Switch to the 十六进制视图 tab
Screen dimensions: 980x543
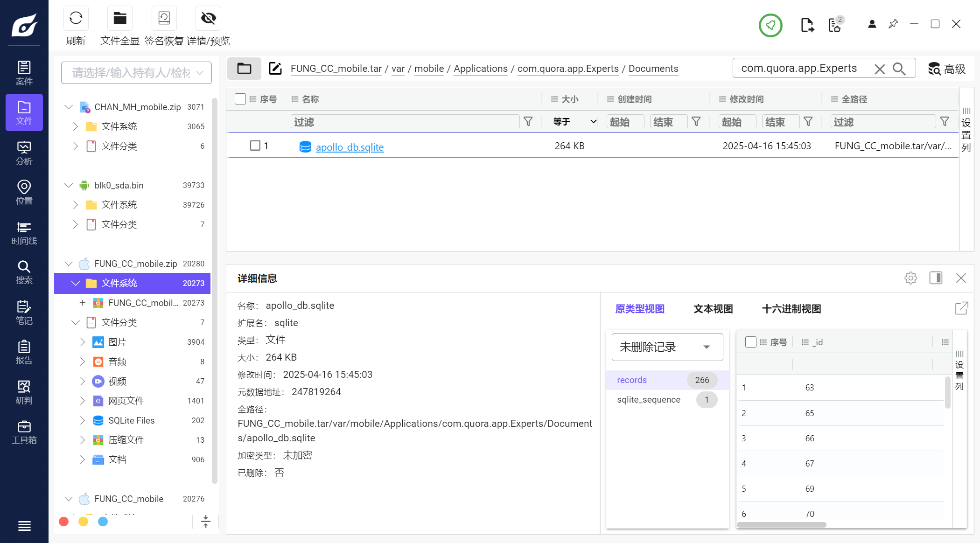coord(791,309)
